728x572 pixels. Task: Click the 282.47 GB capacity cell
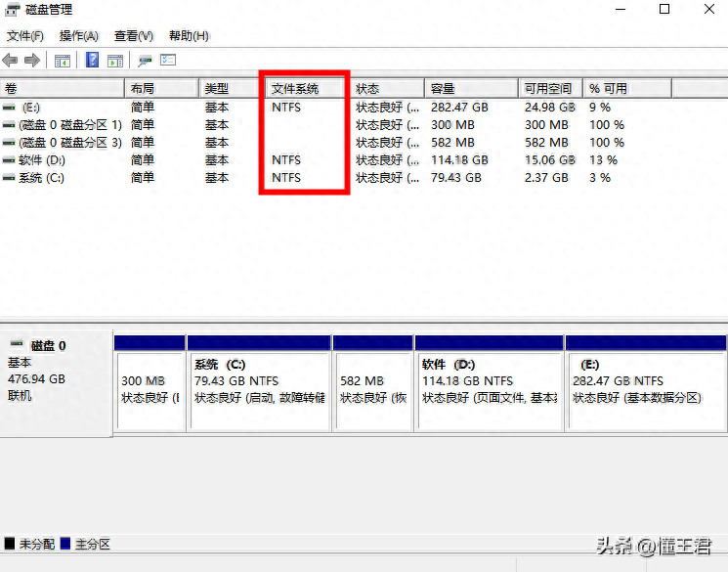click(x=459, y=108)
